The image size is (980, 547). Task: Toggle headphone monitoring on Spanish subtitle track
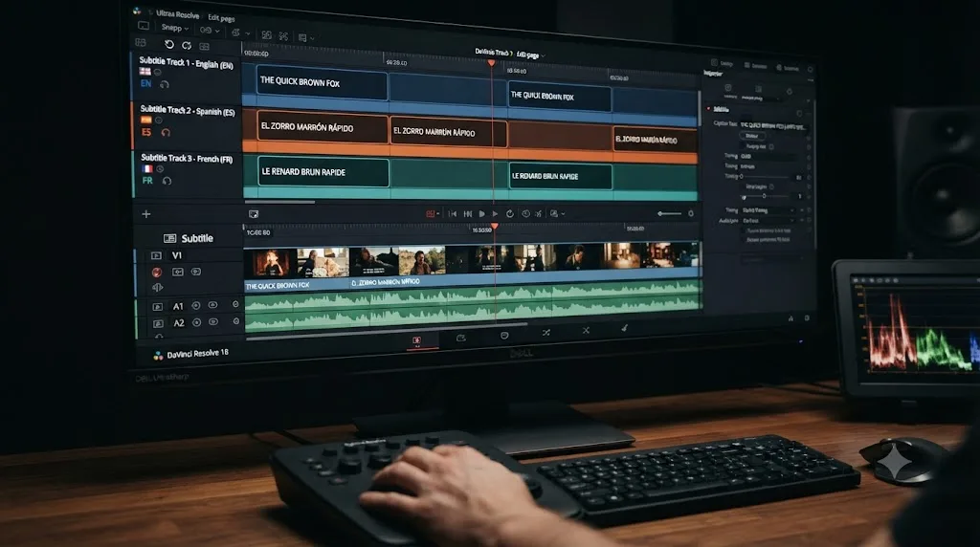click(166, 132)
